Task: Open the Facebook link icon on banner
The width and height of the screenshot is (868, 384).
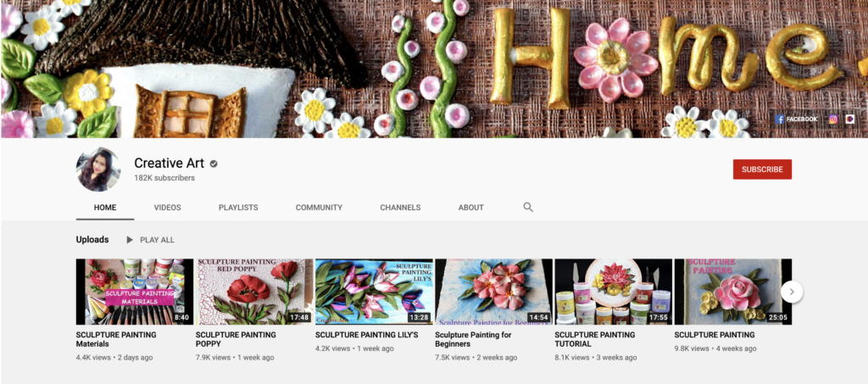Action: 780,120
